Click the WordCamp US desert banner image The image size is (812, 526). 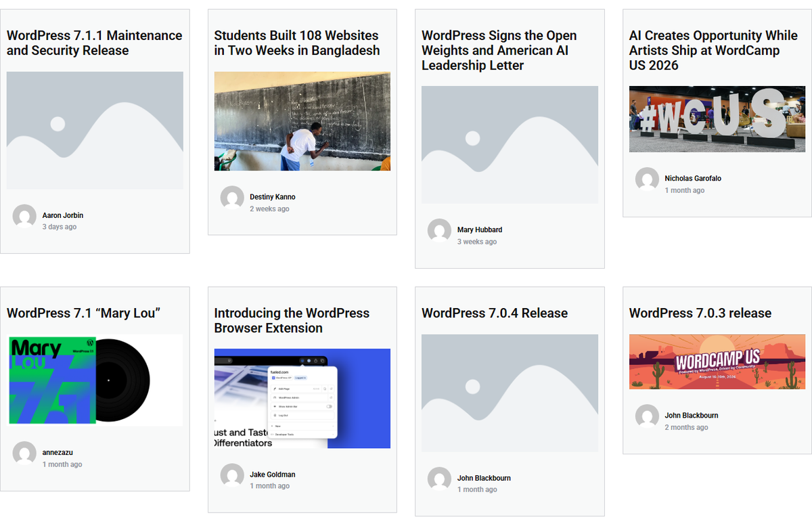(717, 361)
